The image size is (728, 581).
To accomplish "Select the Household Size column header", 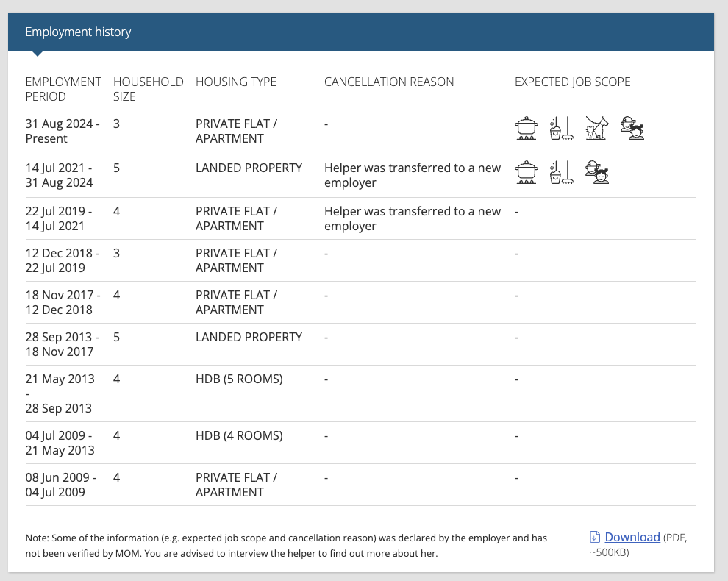I will click(x=148, y=89).
